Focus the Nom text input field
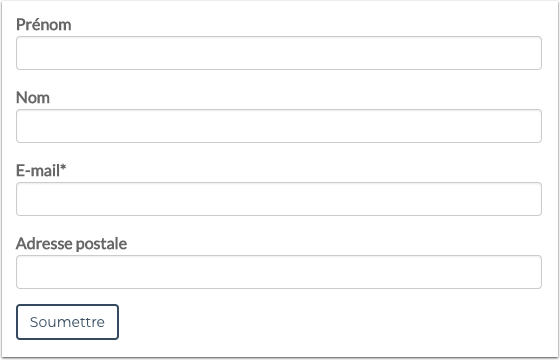Image resolution: width=560 pixels, height=360 pixels. (x=279, y=126)
